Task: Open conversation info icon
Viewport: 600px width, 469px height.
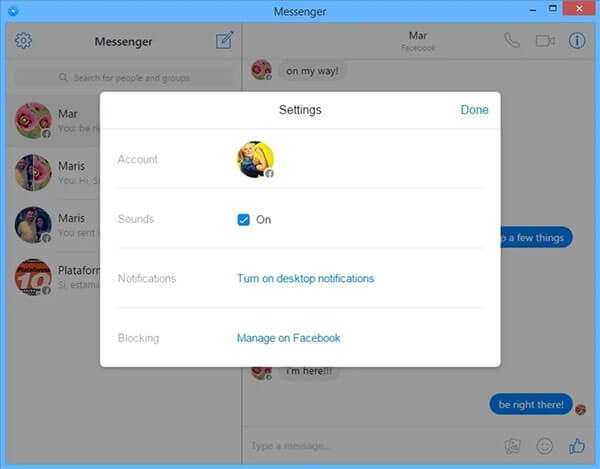Action: click(x=577, y=40)
